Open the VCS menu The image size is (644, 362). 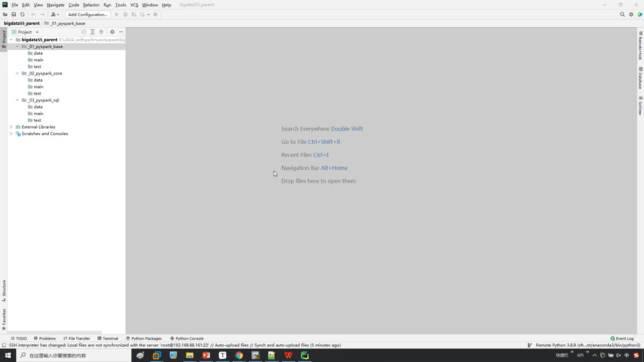point(134,5)
